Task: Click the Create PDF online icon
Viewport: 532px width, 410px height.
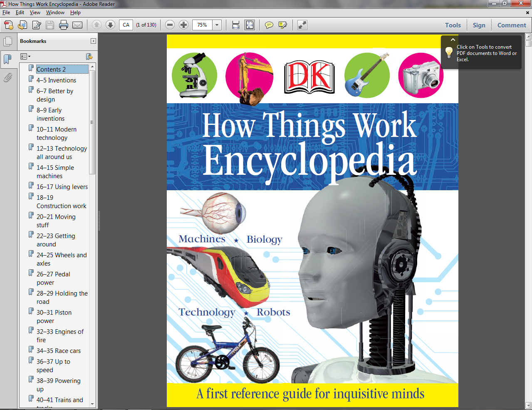Action: 8,25
